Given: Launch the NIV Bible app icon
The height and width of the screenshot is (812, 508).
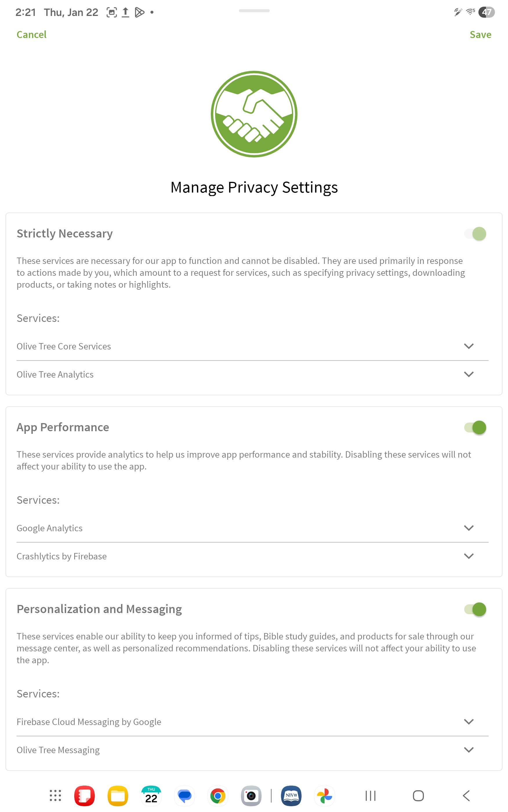Looking at the screenshot, I should point(291,795).
